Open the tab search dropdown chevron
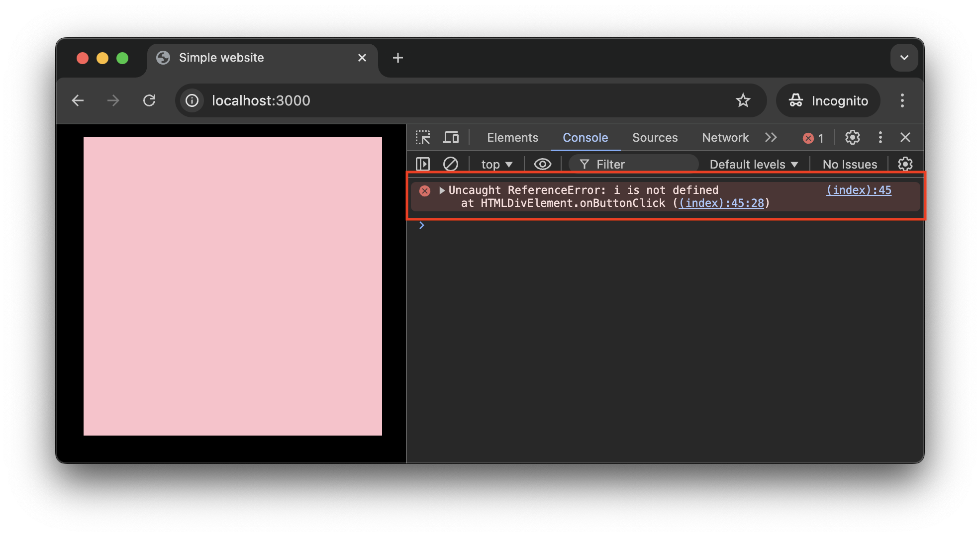Screen dimensions: 980x537 pyautogui.click(x=904, y=58)
